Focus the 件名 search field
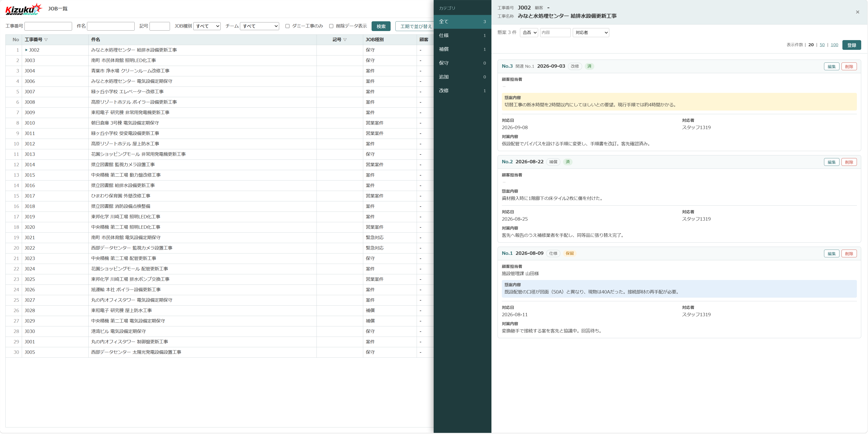 [x=111, y=26]
